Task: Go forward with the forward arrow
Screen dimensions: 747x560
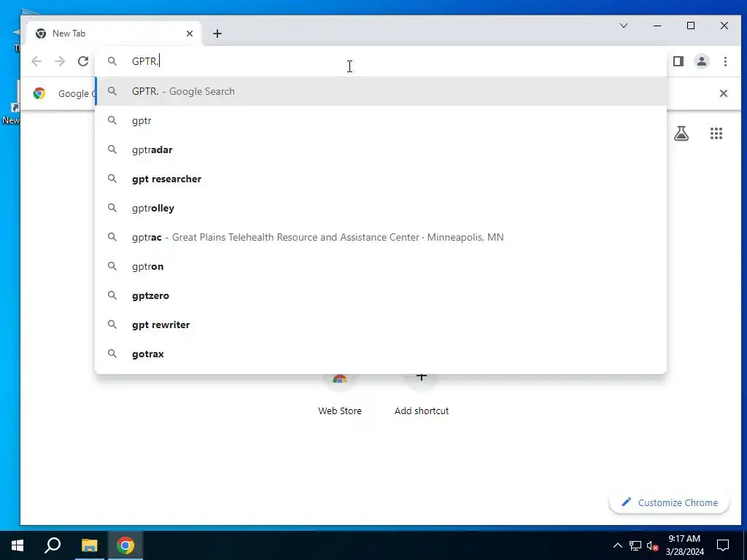Action: click(x=60, y=61)
